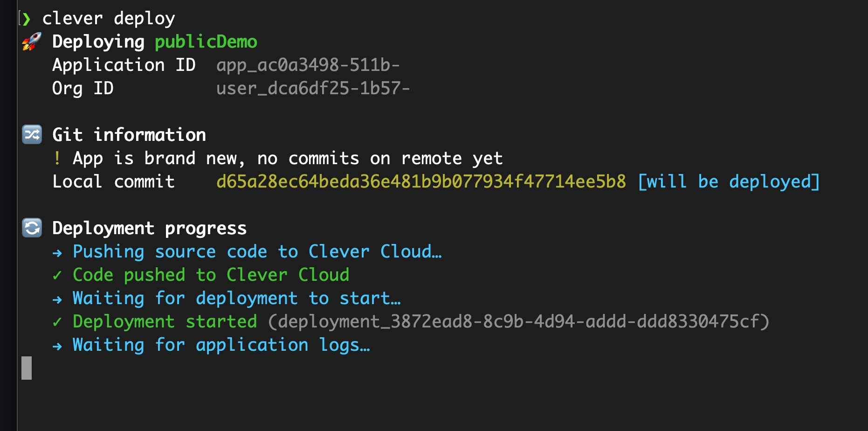Screen dimensions: 868x431
Task: Click the arrow before Waiting for application logs
Action: point(57,346)
